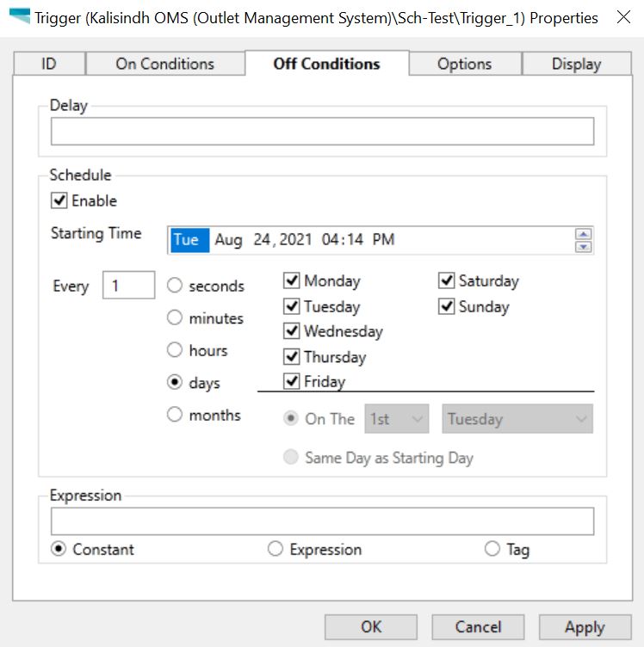Toggle the Monday checkbox
644x647 pixels.
point(292,281)
